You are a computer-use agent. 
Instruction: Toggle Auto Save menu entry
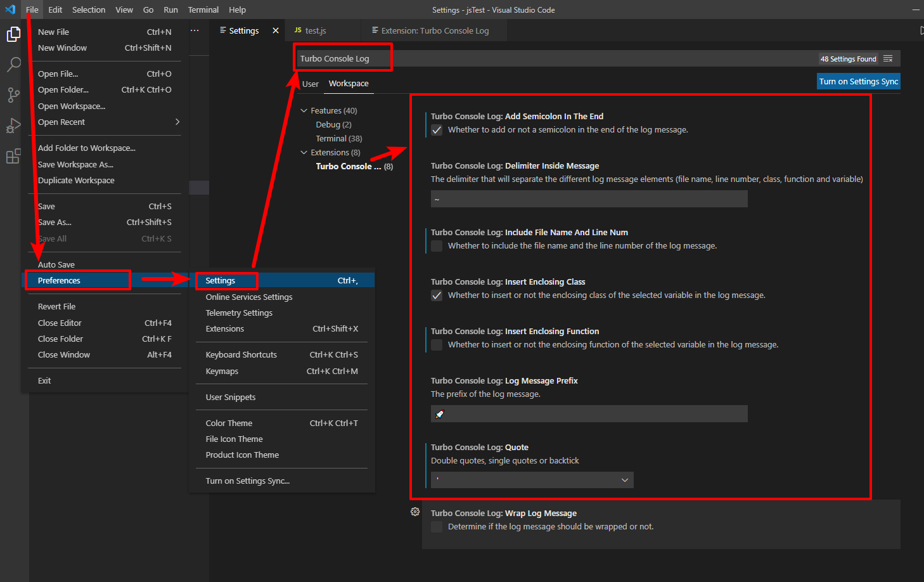(105, 264)
